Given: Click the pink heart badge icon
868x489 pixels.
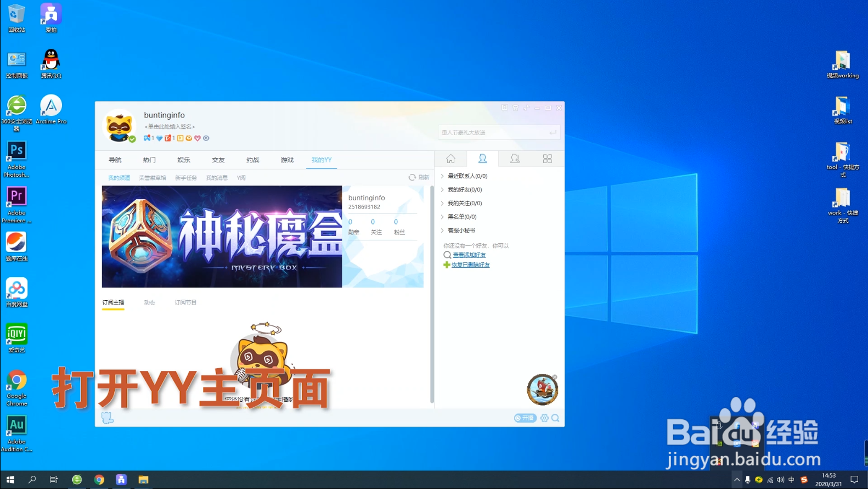Looking at the screenshot, I should (x=198, y=138).
